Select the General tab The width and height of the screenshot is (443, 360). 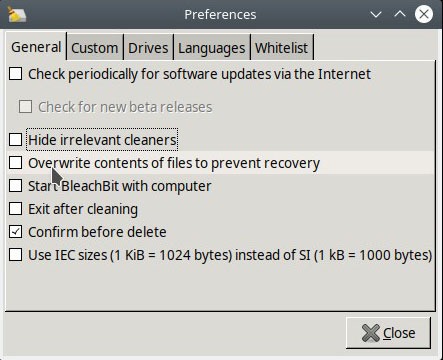(36, 47)
